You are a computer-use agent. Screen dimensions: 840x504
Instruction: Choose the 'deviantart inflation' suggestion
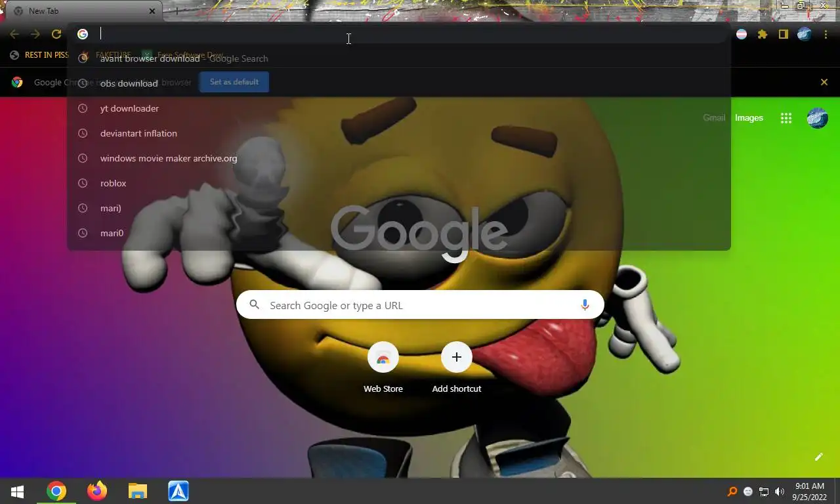click(399, 133)
